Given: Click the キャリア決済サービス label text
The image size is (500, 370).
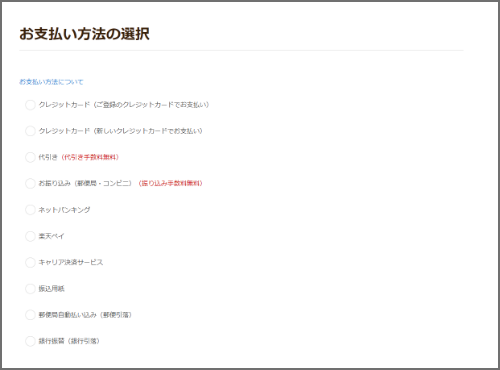Looking at the screenshot, I should tap(71, 262).
